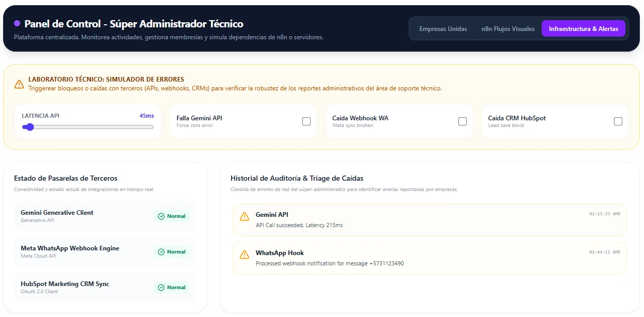This screenshot has height=317, width=644.
Task: Click the warning triangle icon beside Laboratorio Técnico
Action: pos(19,84)
